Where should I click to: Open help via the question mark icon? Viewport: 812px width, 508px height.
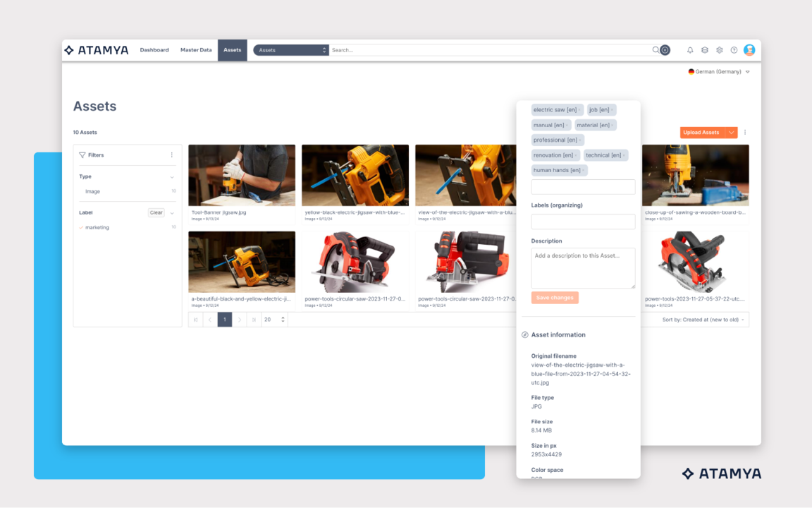click(734, 50)
